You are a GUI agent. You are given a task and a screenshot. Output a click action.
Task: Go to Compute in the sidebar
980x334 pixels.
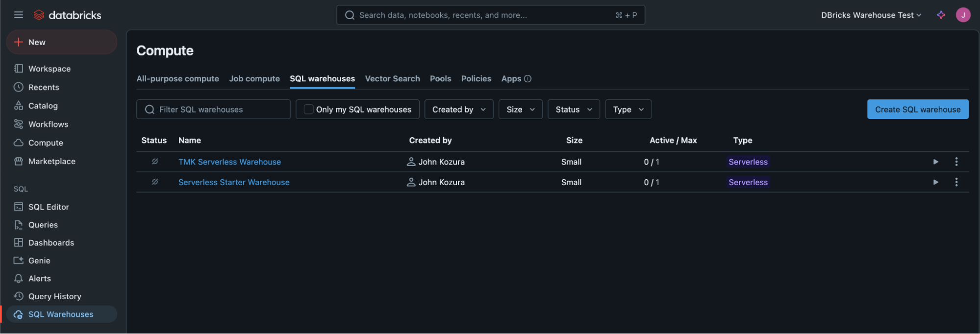tap(61, 143)
